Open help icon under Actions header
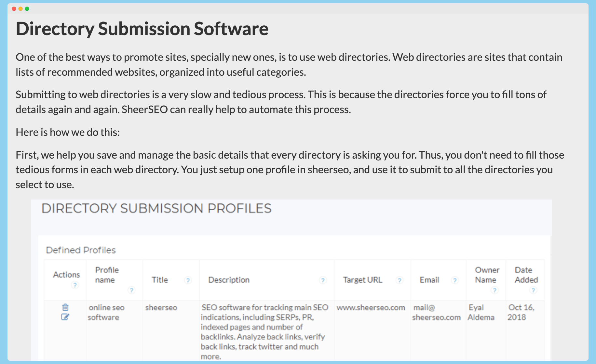The width and height of the screenshot is (596, 364). pyautogui.click(x=75, y=285)
